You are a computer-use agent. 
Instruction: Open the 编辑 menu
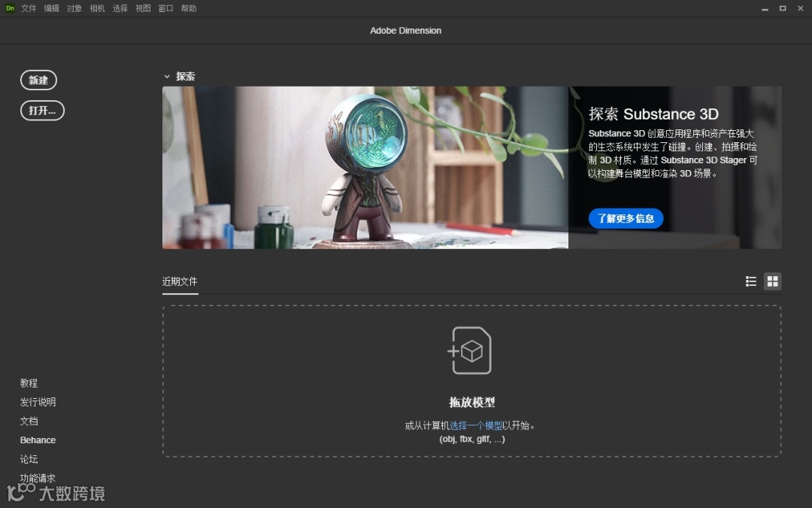pos(51,8)
